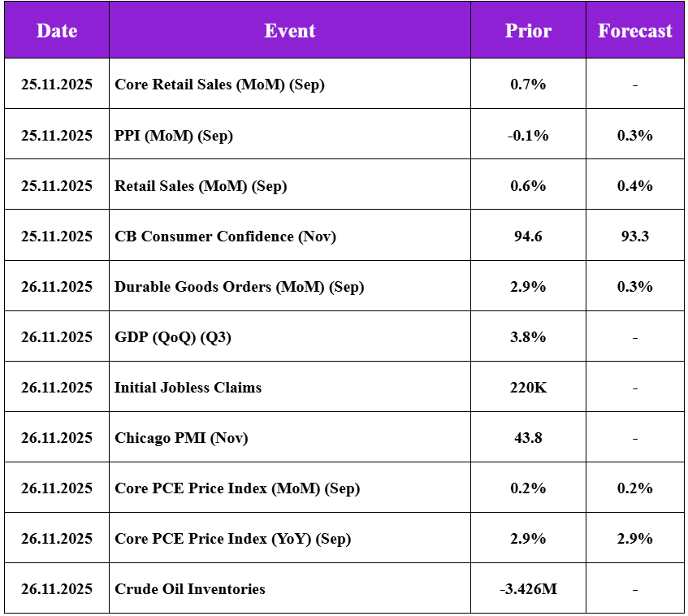688x616 pixels.
Task: Click the Initial Jobless Claims event
Action: pyautogui.click(x=188, y=388)
